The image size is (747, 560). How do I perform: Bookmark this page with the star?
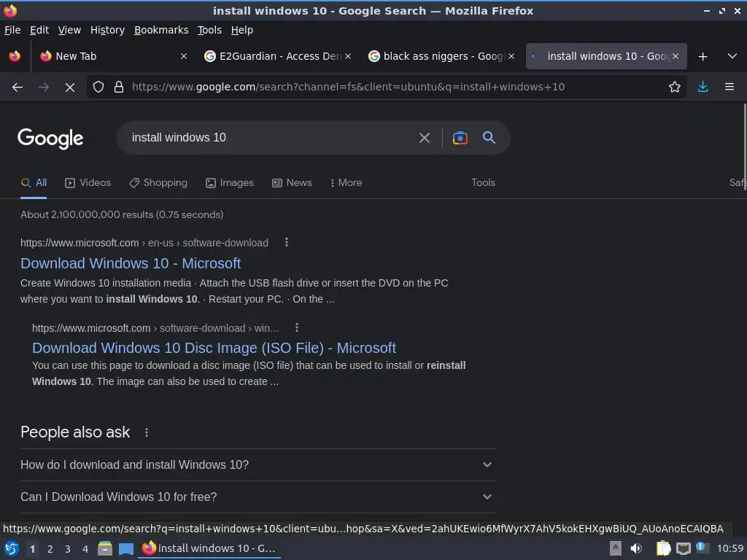[674, 87]
